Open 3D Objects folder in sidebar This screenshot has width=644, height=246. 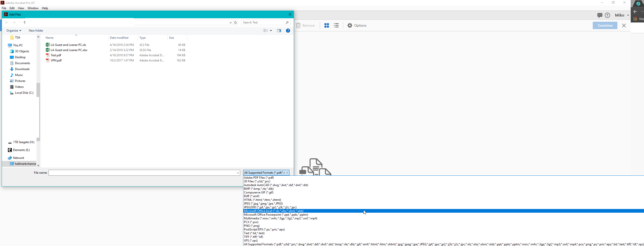(19, 51)
